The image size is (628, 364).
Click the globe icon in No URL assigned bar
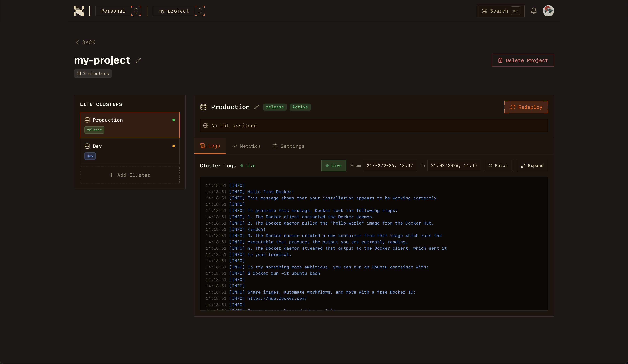[x=206, y=126]
